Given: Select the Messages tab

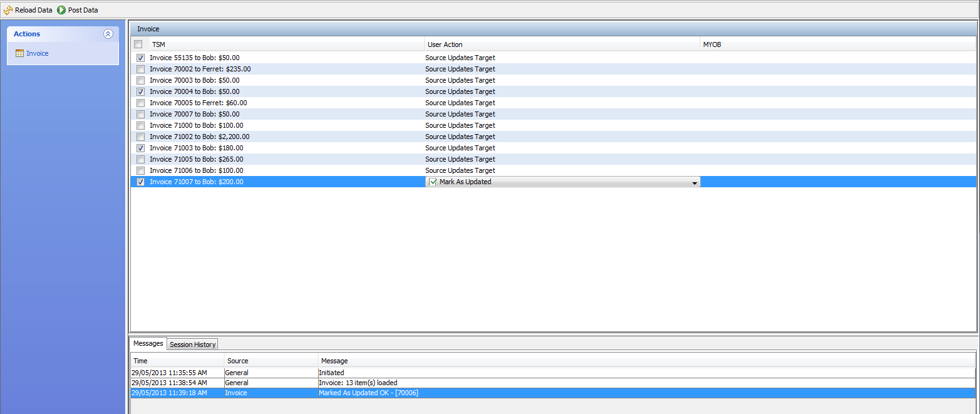Looking at the screenshot, I should [148, 344].
